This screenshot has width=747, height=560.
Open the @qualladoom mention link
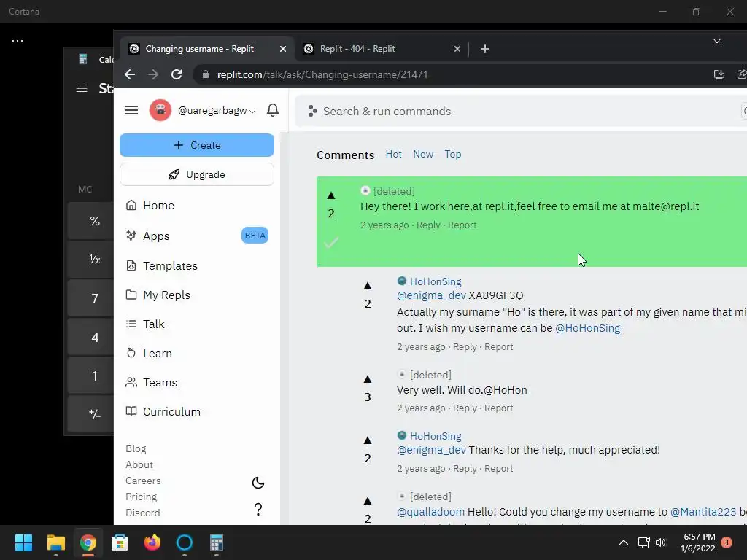(x=430, y=512)
